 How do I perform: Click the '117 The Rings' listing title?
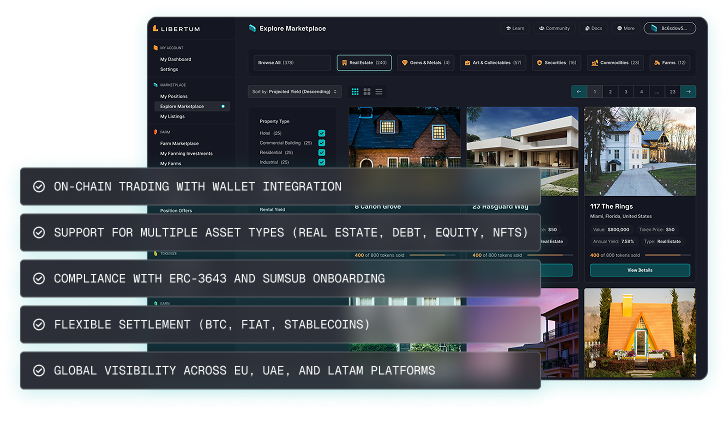(611, 207)
